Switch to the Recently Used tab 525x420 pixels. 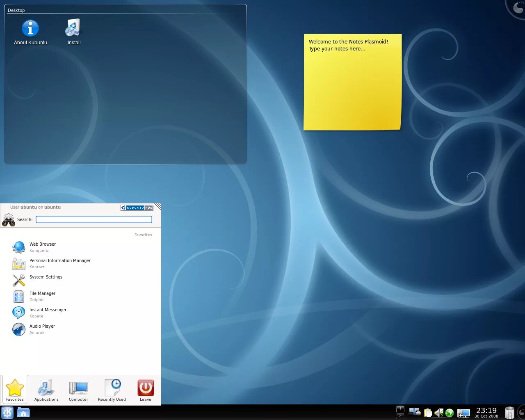tap(112, 390)
